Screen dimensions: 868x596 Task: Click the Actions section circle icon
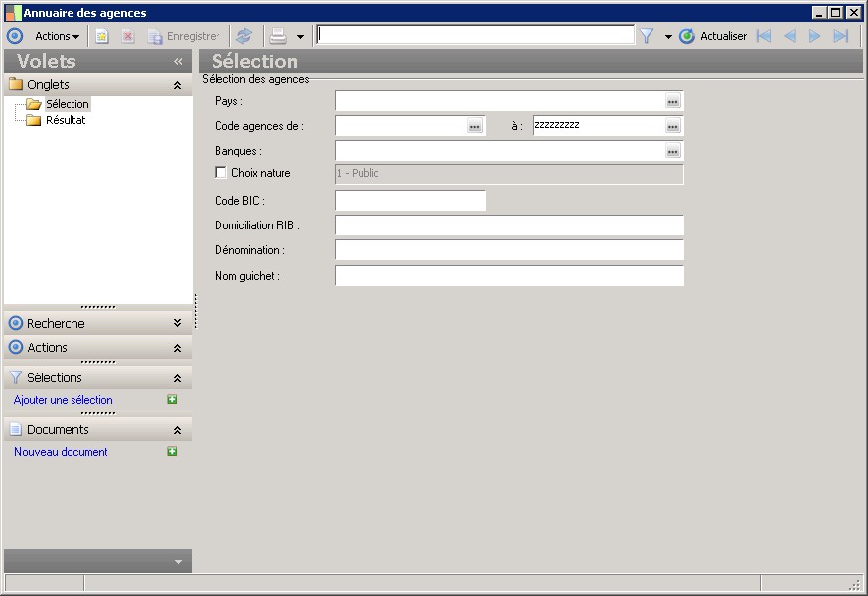[x=16, y=348]
